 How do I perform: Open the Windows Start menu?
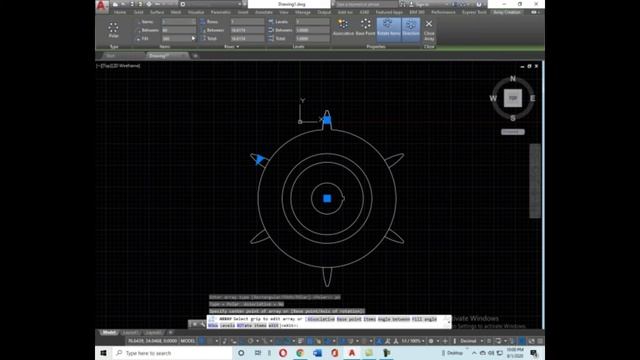pos(103,353)
